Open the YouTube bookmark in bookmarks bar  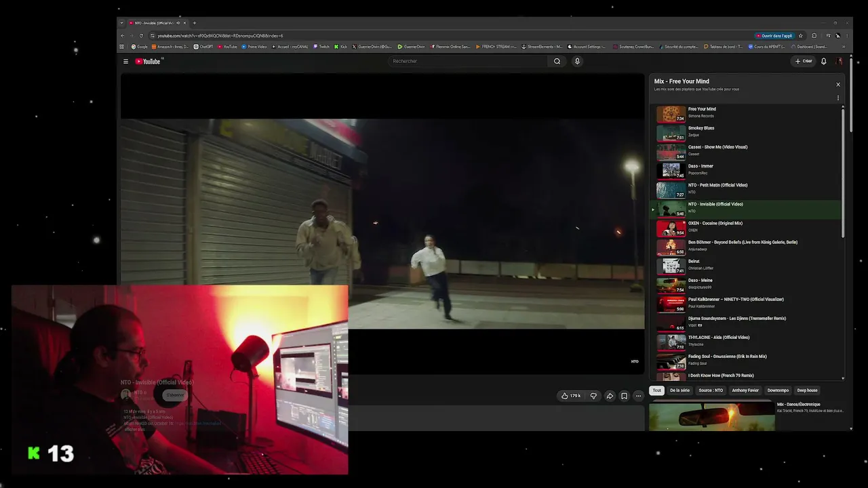pyautogui.click(x=227, y=47)
